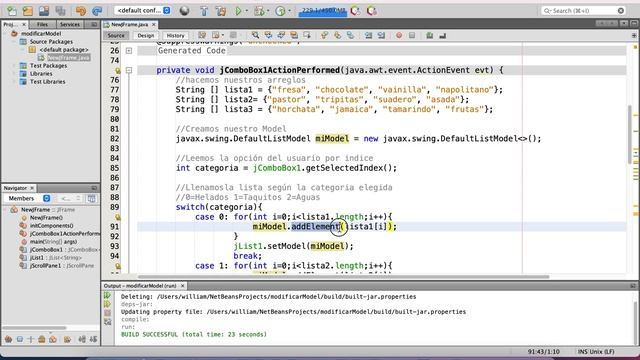Viewport: 640px width, 360px height.
Task: Toggle Show Non-Public Members filter in Navigator
Action: point(41,339)
